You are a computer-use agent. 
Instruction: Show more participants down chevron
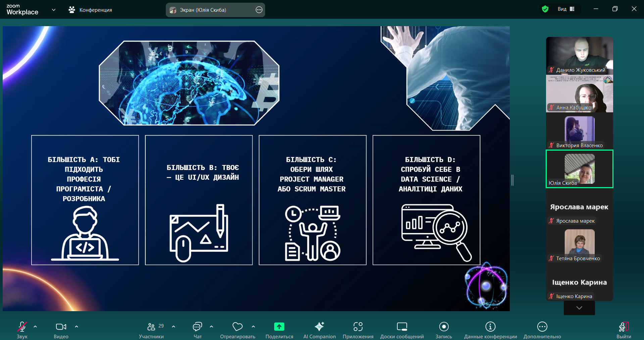pos(579,308)
